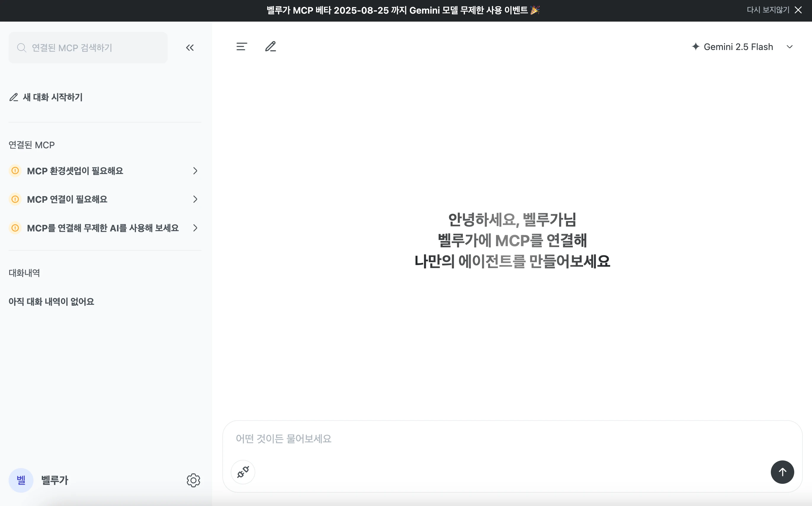Collapse sidebar with double-chevron icon
Image resolution: width=812 pixels, height=506 pixels.
tap(190, 48)
